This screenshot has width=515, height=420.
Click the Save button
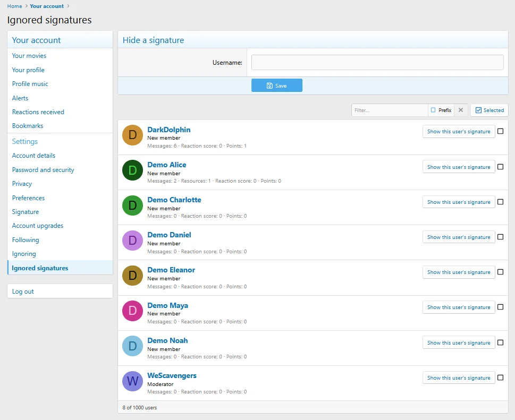[x=277, y=85]
